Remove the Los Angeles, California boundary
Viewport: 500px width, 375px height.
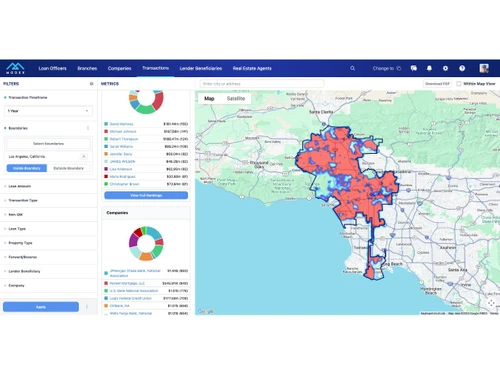84,156
